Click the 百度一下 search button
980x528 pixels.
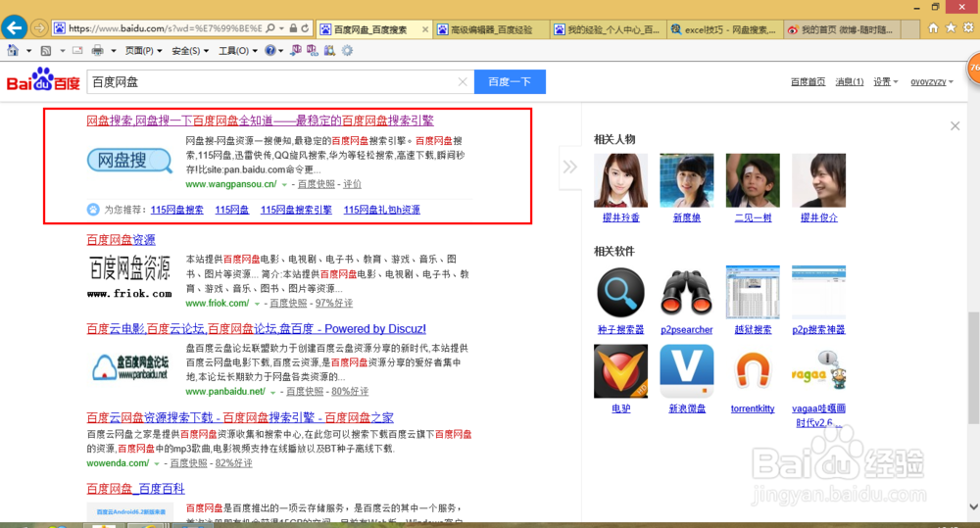[510, 82]
